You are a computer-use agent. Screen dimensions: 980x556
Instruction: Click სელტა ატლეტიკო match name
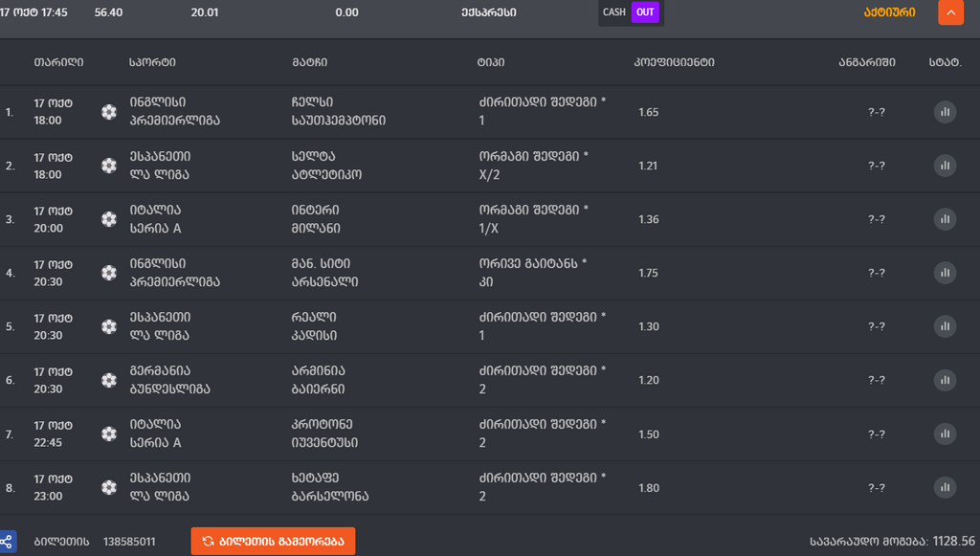326,166
